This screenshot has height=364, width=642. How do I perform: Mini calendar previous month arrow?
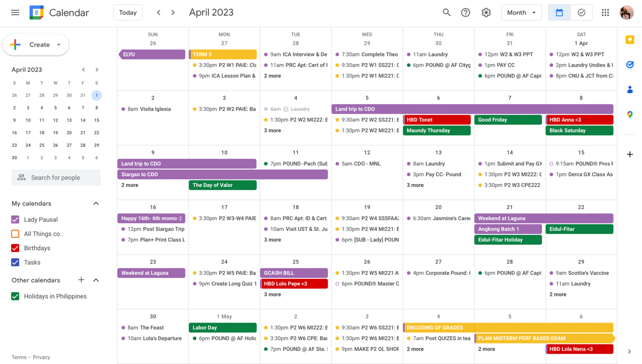pyautogui.click(x=83, y=70)
